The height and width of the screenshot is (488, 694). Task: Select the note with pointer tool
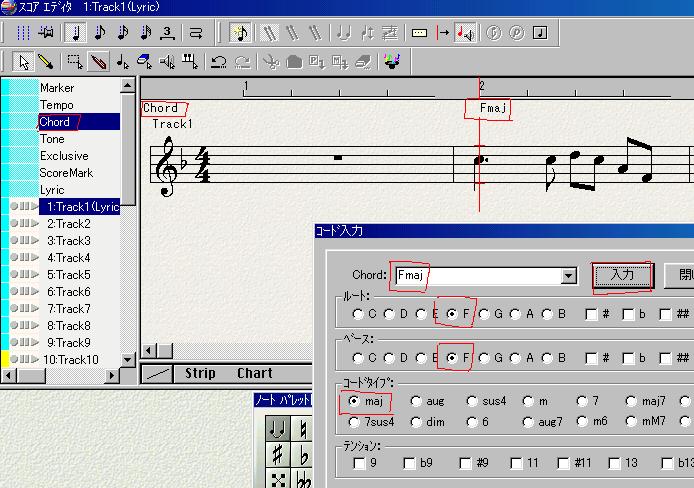[123, 61]
